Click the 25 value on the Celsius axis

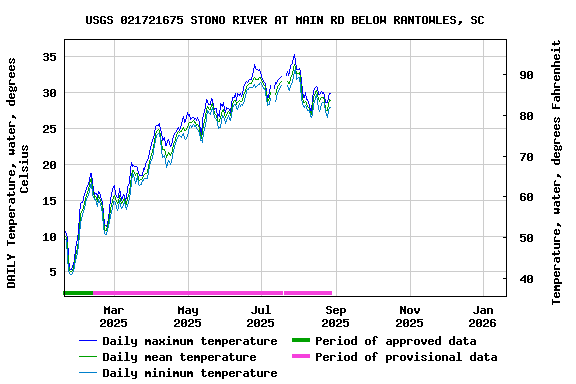(50, 129)
